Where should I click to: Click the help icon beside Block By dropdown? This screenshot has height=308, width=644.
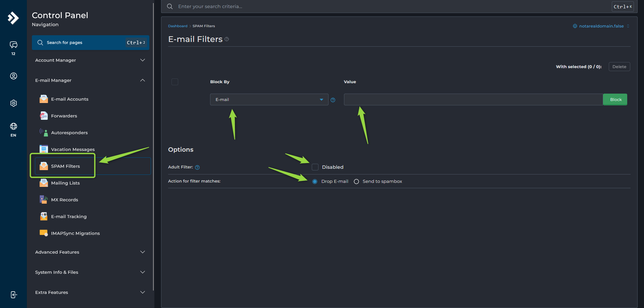[x=333, y=100]
